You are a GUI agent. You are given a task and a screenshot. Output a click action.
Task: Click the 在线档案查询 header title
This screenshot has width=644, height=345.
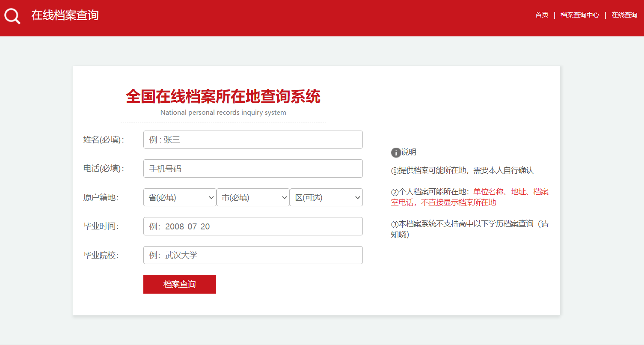[x=65, y=15]
